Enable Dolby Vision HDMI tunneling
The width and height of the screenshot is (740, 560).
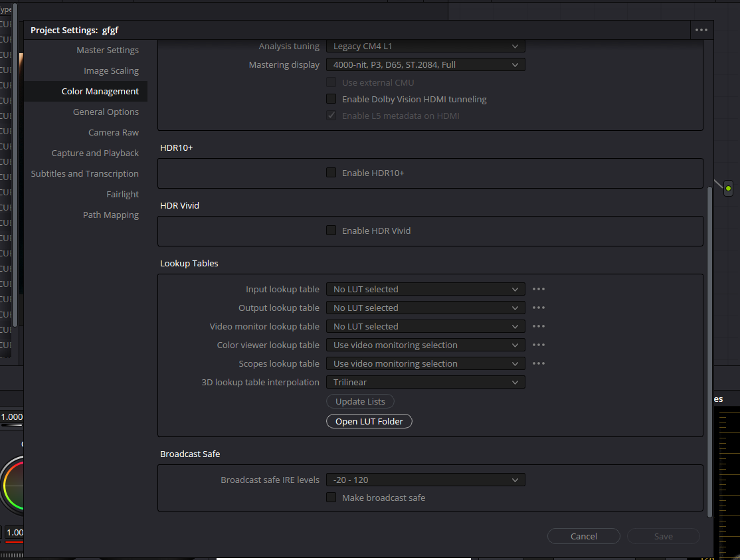point(331,99)
